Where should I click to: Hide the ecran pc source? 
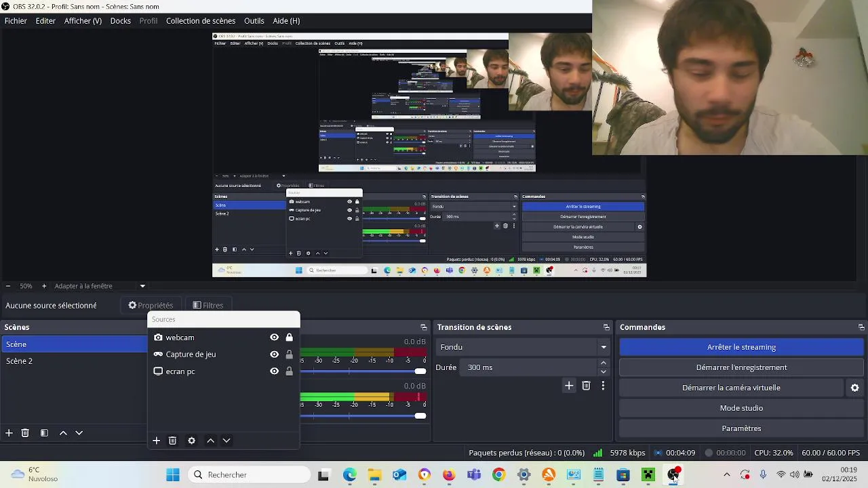[274, 371]
